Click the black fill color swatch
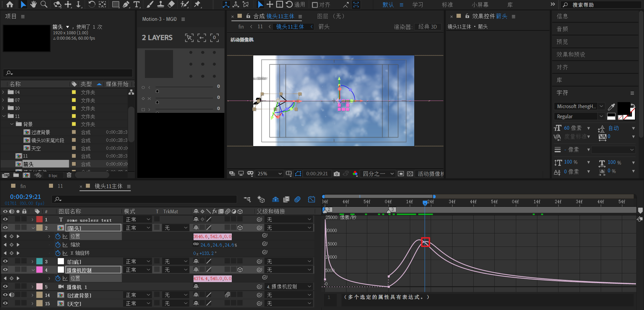This screenshot has width=644, height=310. click(x=624, y=108)
